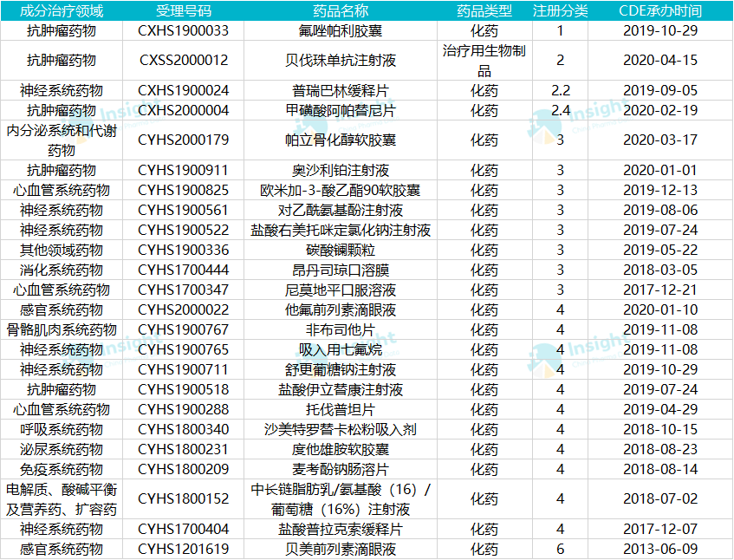Viewport: 734px width, 560px height.
Task: Click the 药品名称 column header
Action: pos(341,10)
